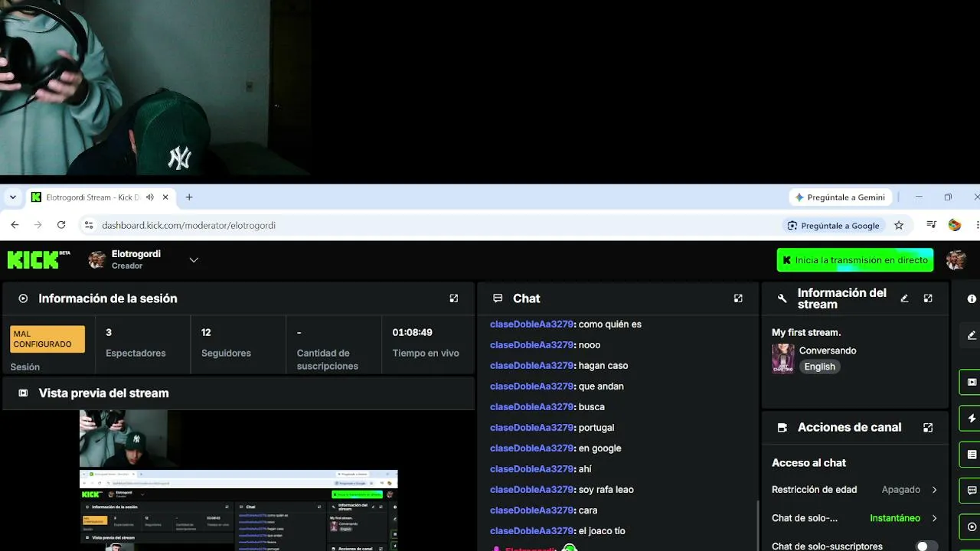Click Inicia la transmisión en directo button
This screenshot has height=551, width=980.
[x=854, y=260]
